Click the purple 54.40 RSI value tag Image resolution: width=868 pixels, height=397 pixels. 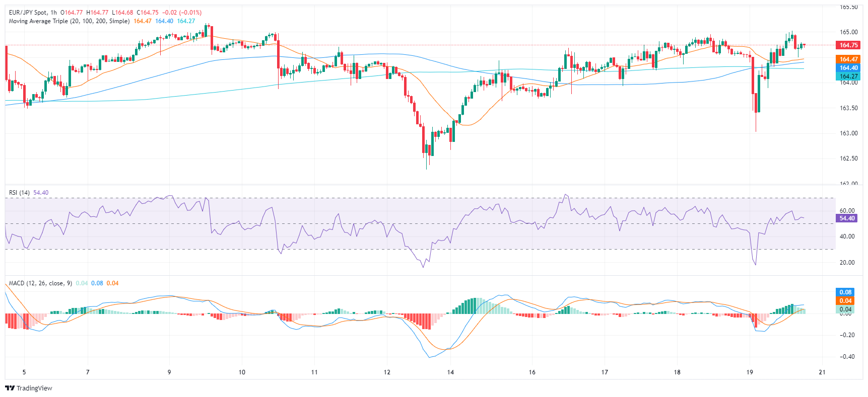click(x=847, y=218)
